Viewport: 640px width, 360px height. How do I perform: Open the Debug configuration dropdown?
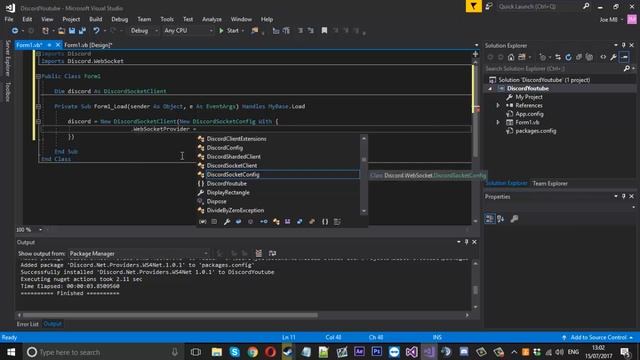144,31
